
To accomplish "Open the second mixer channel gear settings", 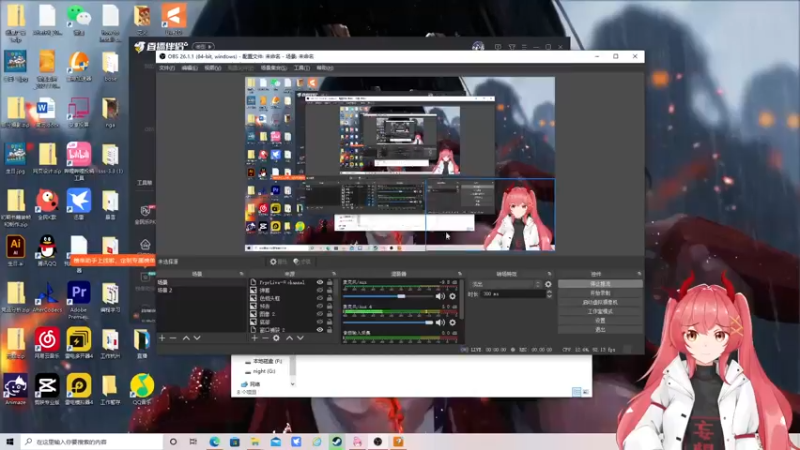I will (x=453, y=322).
